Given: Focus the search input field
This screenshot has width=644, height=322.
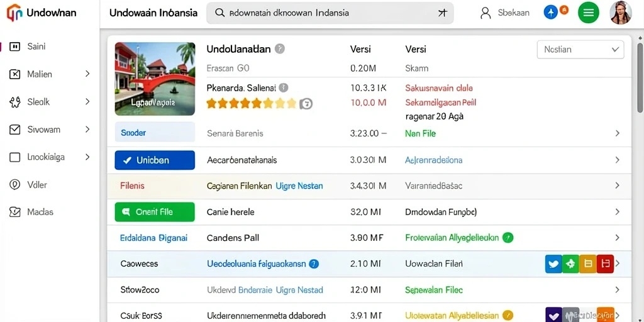Looking at the screenshot, I should coord(330,13).
